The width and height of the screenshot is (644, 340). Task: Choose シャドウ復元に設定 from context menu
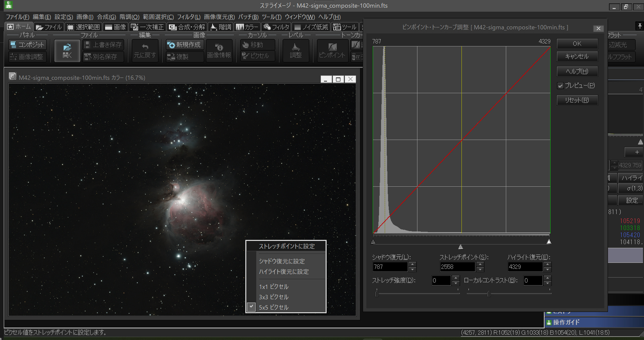[x=282, y=261]
